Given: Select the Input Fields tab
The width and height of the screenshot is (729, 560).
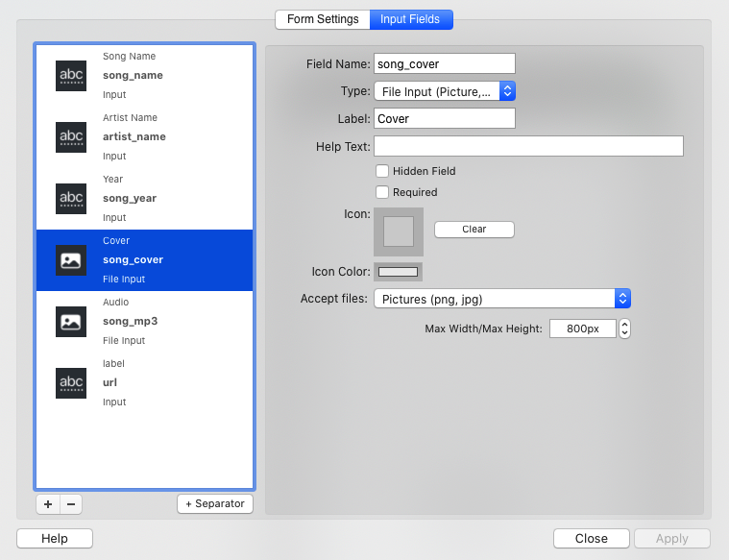Looking at the screenshot, I should [x=411, y=19].
